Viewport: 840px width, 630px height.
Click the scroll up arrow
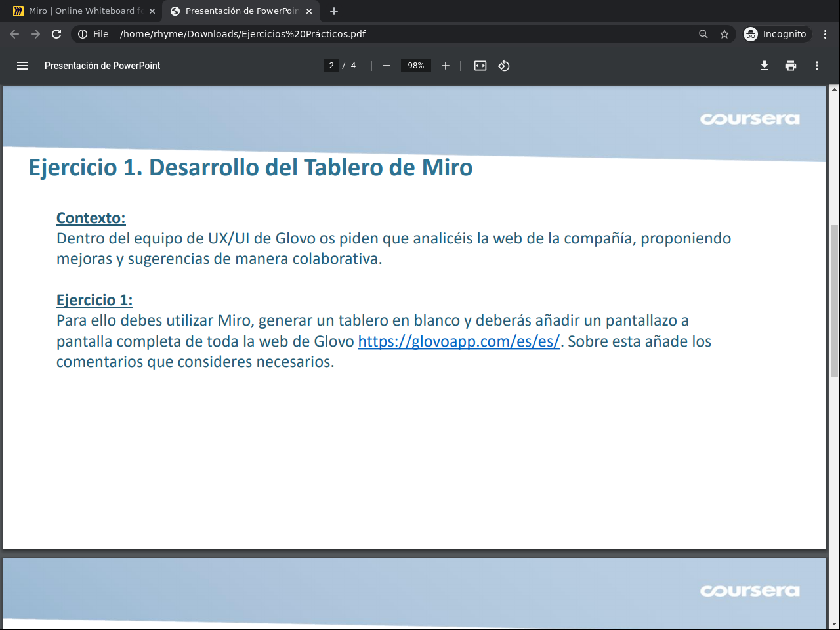[x=835, y=90]
